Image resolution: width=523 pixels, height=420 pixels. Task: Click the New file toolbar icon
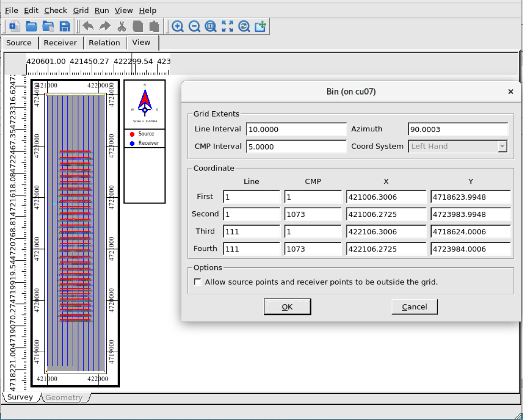pos(14,26)
